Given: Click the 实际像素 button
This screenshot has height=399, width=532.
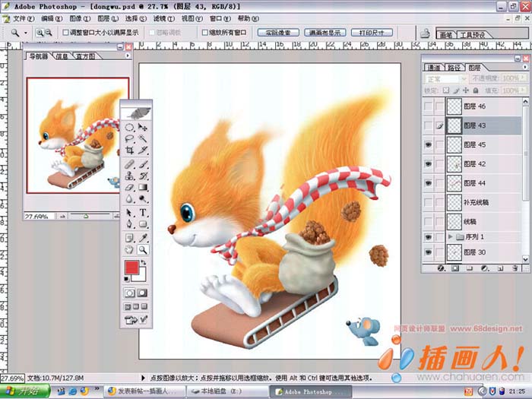Looking at the screenshot, I should click(x=278, y=33).
